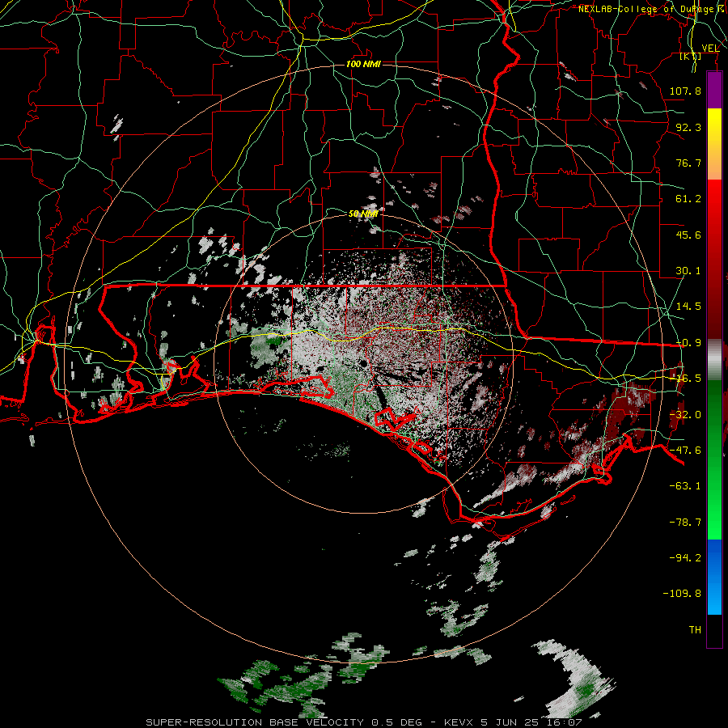Click the '-32.0' velocity scale value

pos(685,415)
